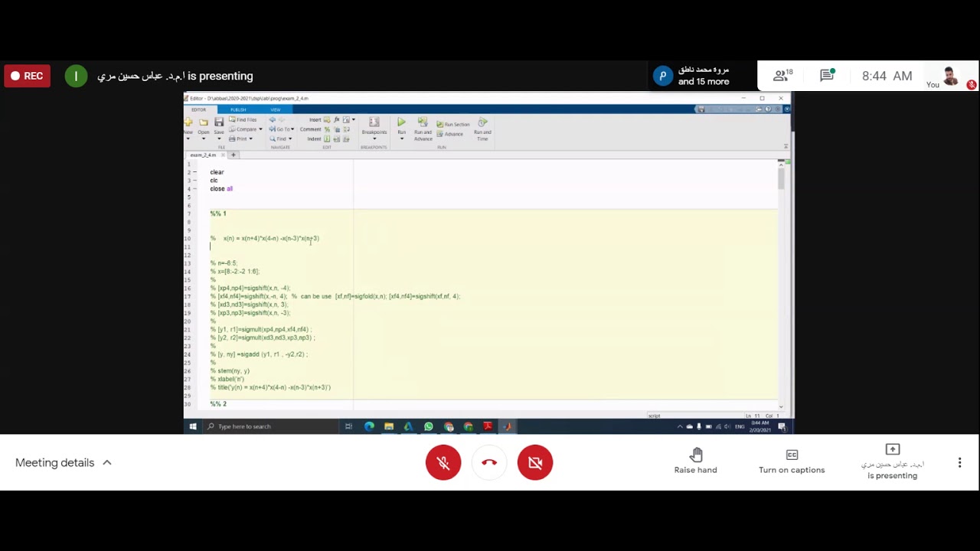Click the MATLAB icon in the taskbar
The image size is (980, 551).
coord(507,426)
